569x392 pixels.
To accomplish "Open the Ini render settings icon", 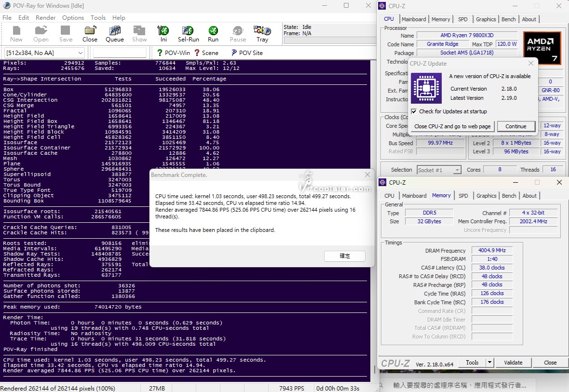I will click(163, 34).
